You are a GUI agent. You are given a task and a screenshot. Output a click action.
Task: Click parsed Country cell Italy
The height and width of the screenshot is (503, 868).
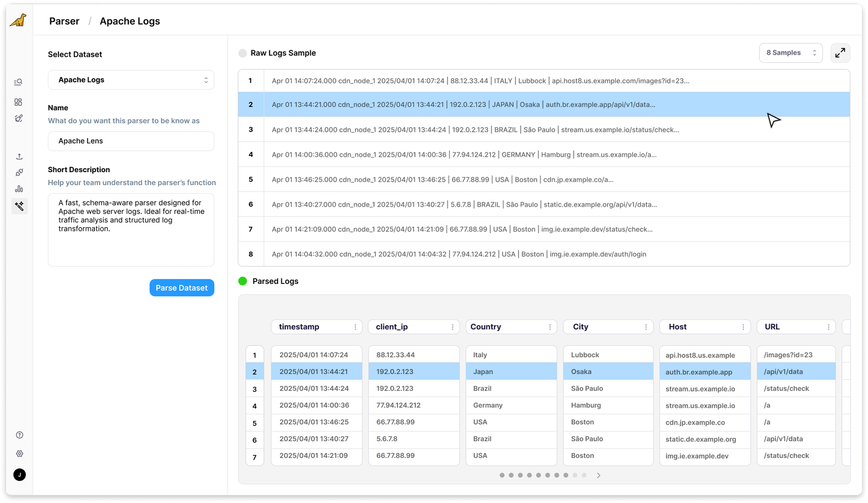point(511,355)
